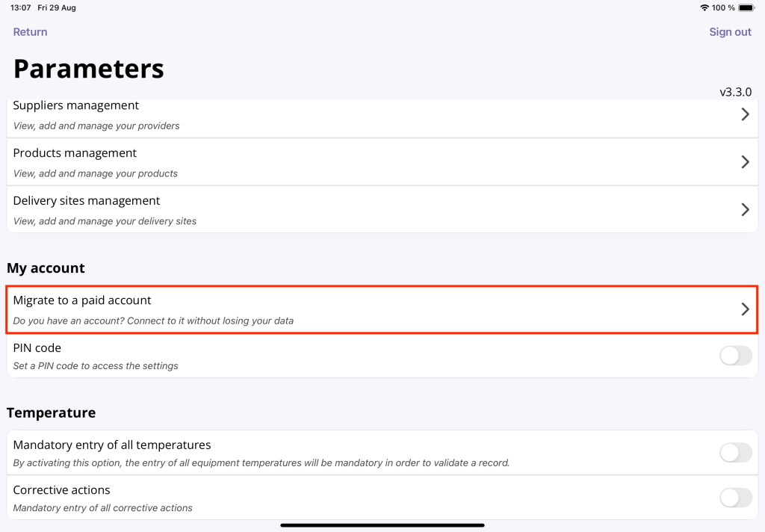Tap the Sign out button
The width and height of the screenshot is (765, 532).
(x=730, y=32)
